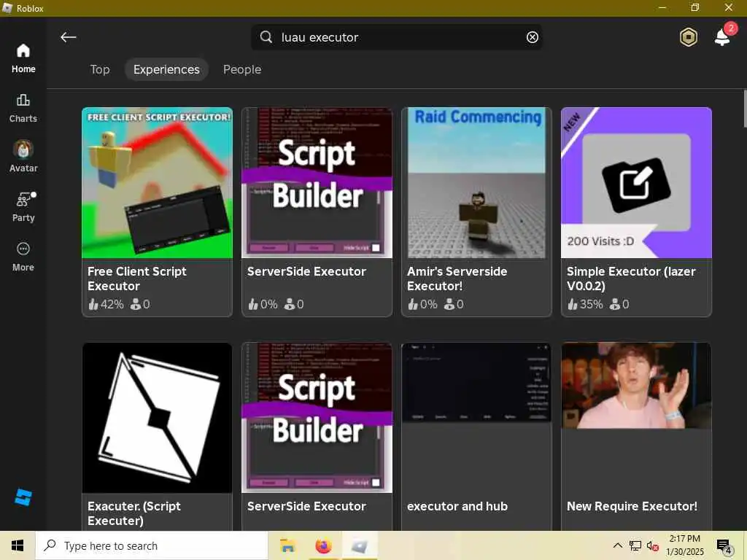The height and width of the screenshot is (560, 747).
Task: Click the network tray icon
Action: [x=635, y=545]
